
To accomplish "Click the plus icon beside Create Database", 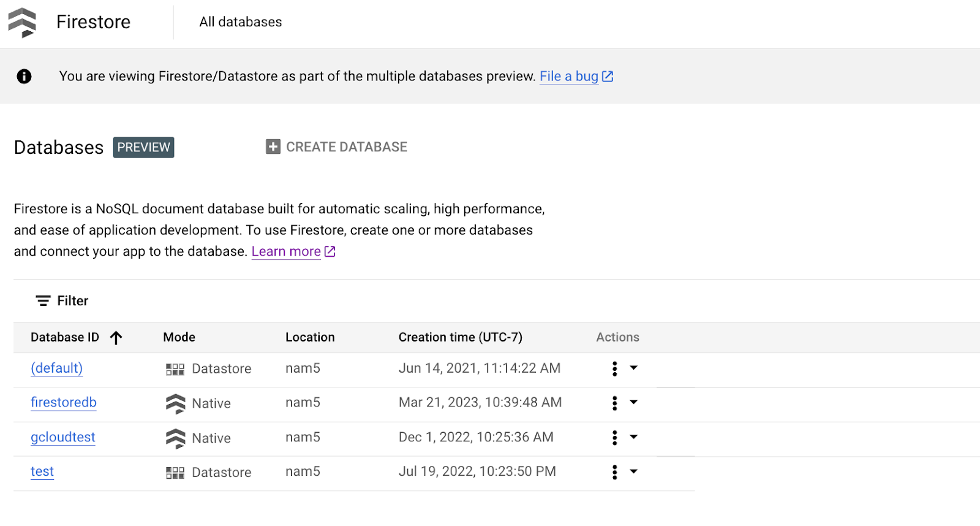I will pyautogui.click(x=273, y=147).
